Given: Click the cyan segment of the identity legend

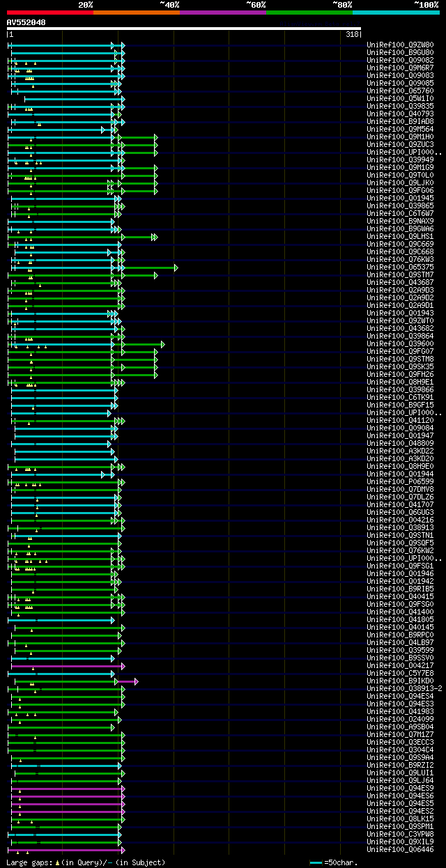Looking at the screenshot, I should tap(396, 12).
